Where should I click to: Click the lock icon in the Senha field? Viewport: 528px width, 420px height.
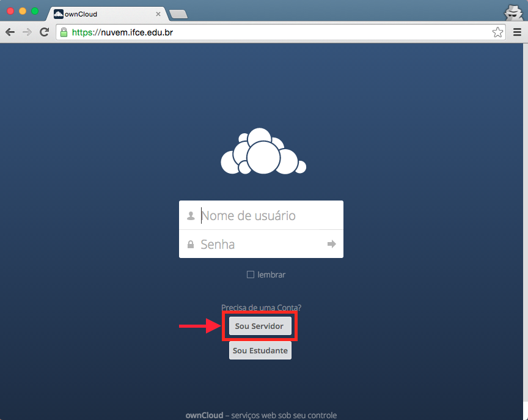[191, 244]
